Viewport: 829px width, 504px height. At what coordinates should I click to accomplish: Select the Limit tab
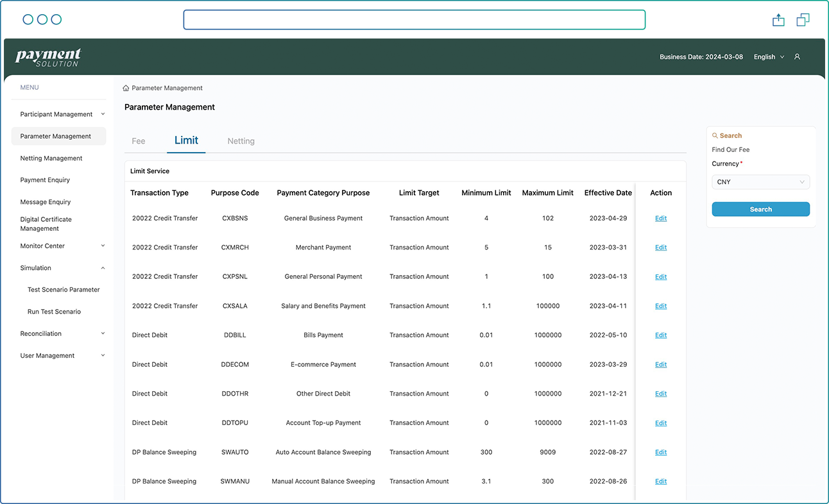click(186, 140)
